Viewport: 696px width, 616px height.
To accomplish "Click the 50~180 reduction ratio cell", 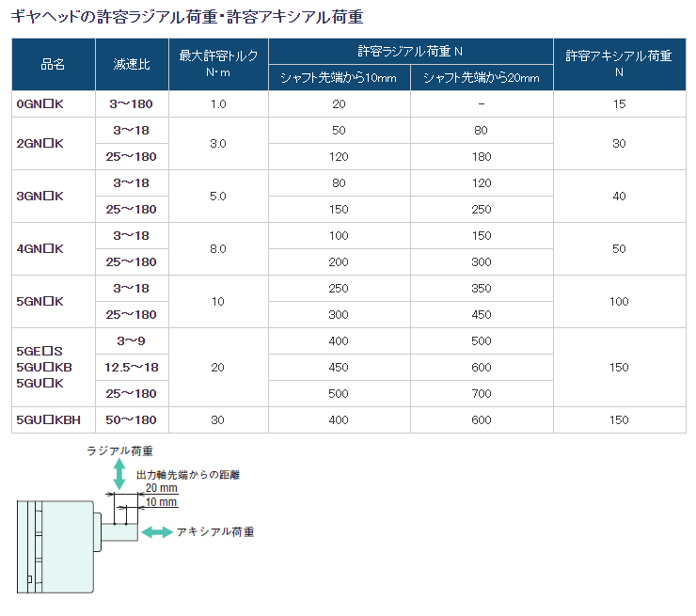I will click(x=134, y=419).
